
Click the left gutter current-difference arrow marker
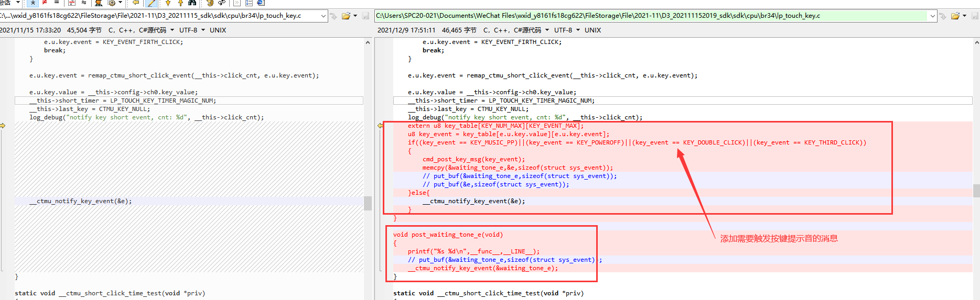(x=3, y=126)
